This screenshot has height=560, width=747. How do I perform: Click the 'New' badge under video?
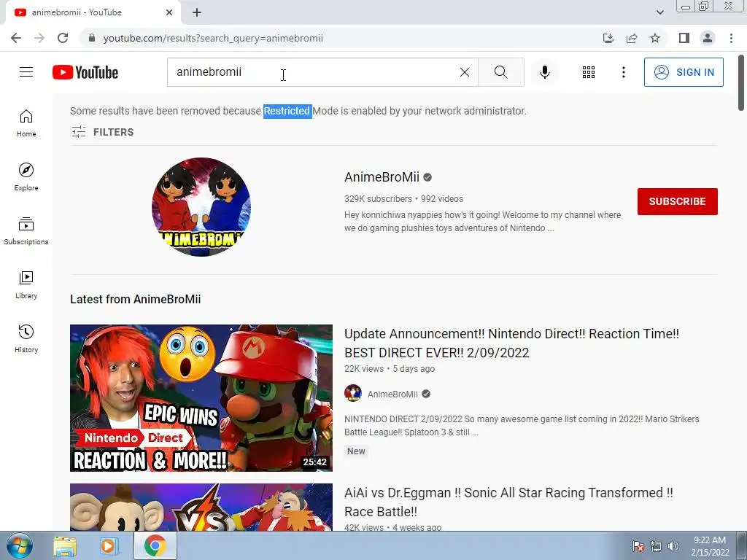pyautogui.click(x=356, y=451)
